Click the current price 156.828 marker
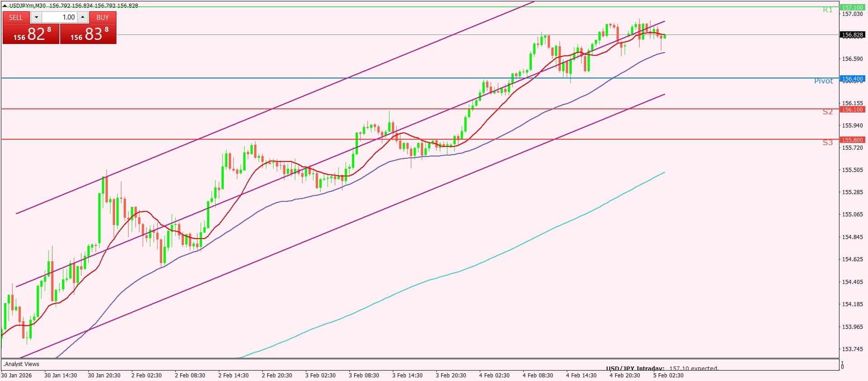 point(852,34)
